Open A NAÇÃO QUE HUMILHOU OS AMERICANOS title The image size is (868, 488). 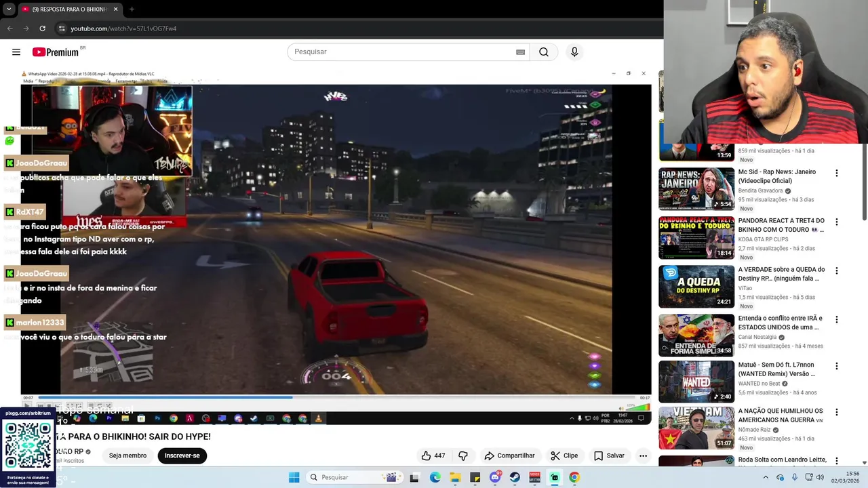point(781,415)
